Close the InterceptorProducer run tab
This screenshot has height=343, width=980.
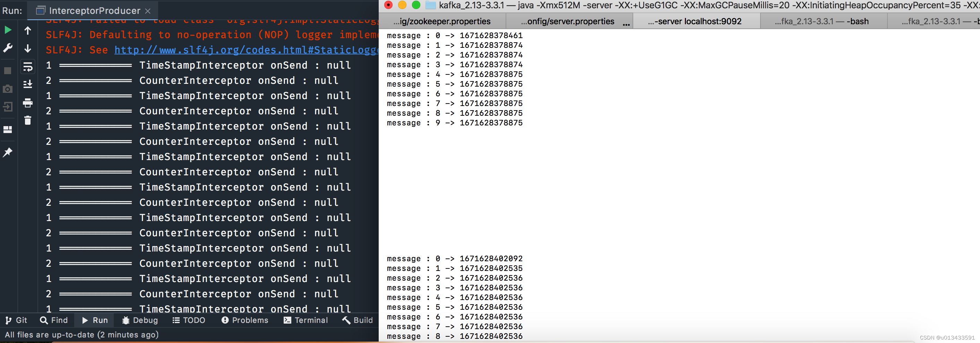(148, 11)
